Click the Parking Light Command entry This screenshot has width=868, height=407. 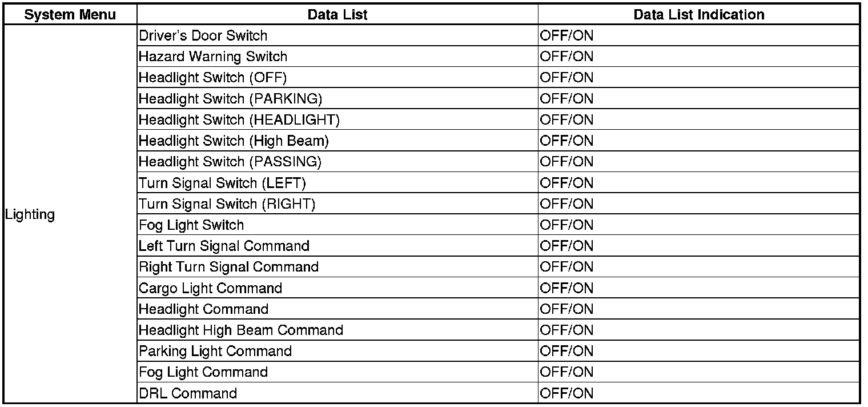click(215, 351)
